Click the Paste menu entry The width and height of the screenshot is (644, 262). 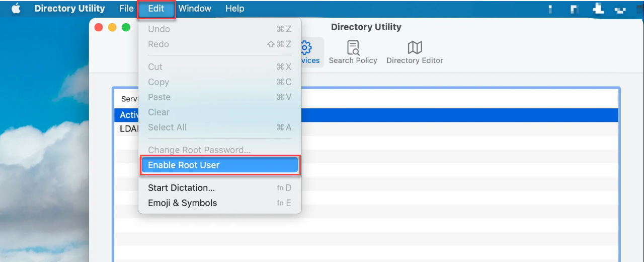coord(220,97)
